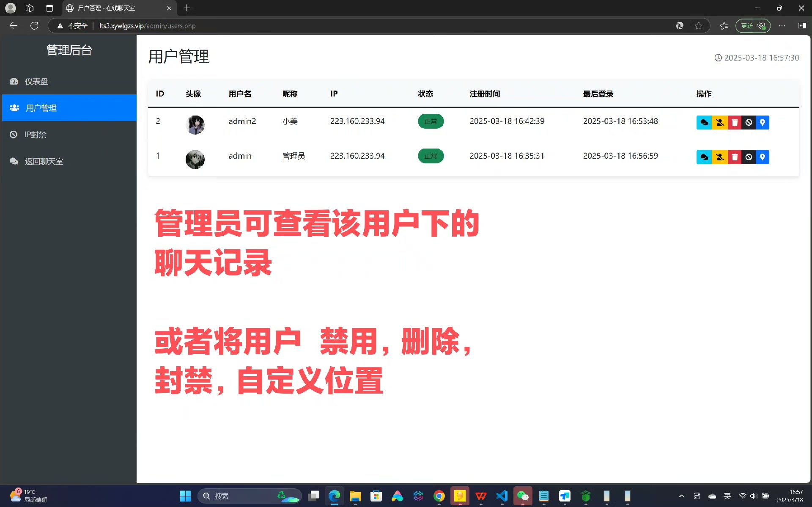Open a new browser tab
The width and height of the screenshot is (812, 507).
[187, 8]
